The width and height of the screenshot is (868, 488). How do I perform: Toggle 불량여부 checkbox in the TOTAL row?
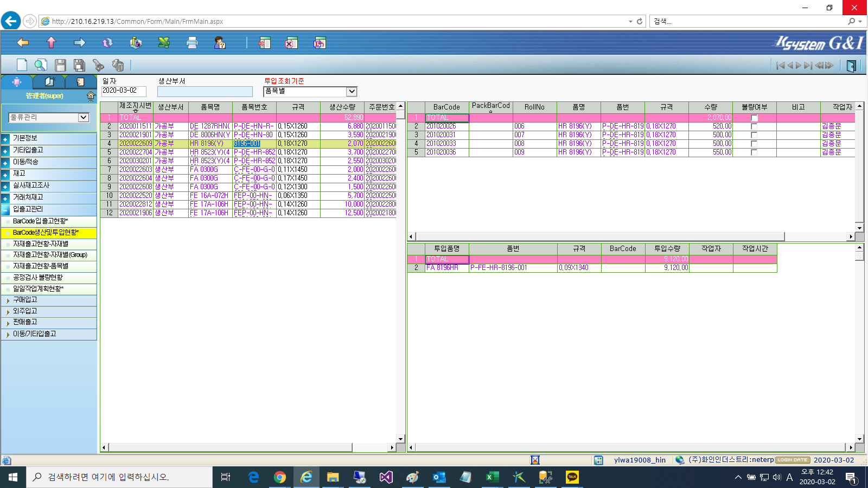coord(754,118)
